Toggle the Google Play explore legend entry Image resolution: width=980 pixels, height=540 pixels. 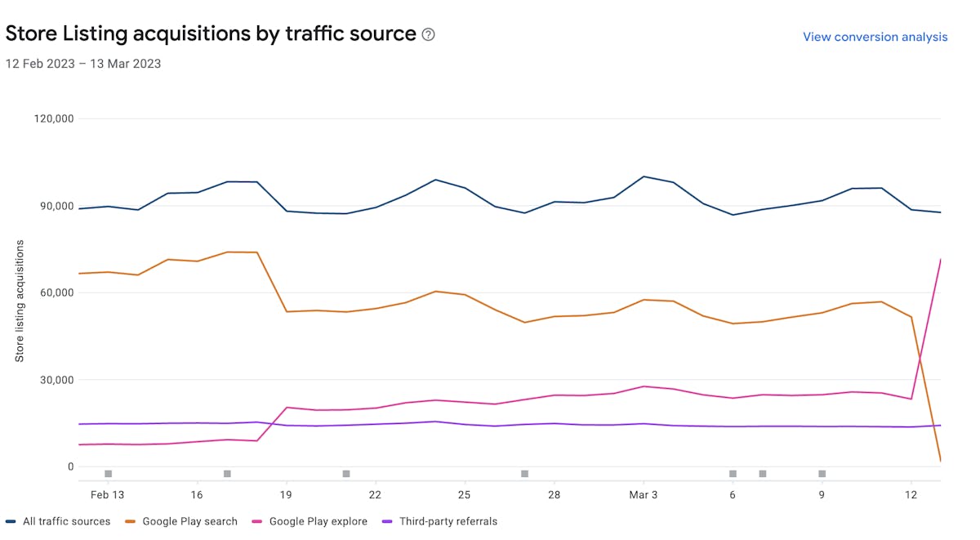[x=318, y=521]
